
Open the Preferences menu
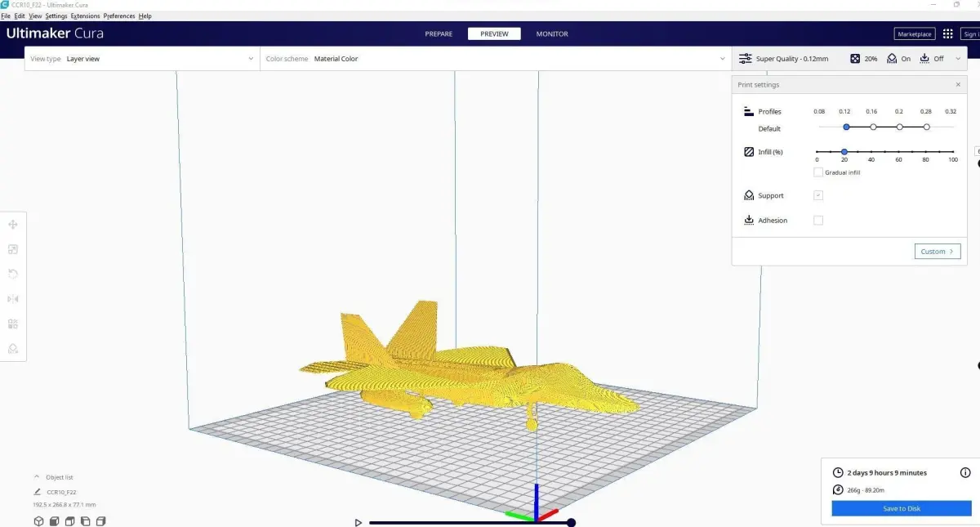tap(119, 16)
